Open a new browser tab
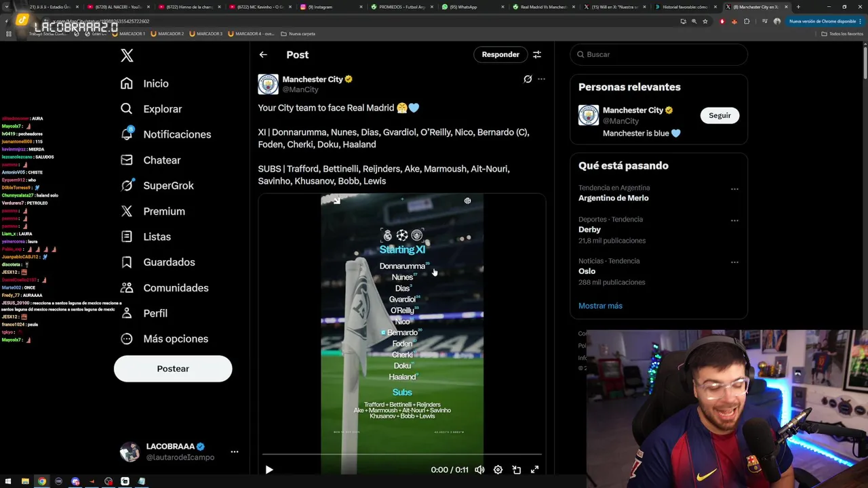868x488 pixels. pos(798,7)
